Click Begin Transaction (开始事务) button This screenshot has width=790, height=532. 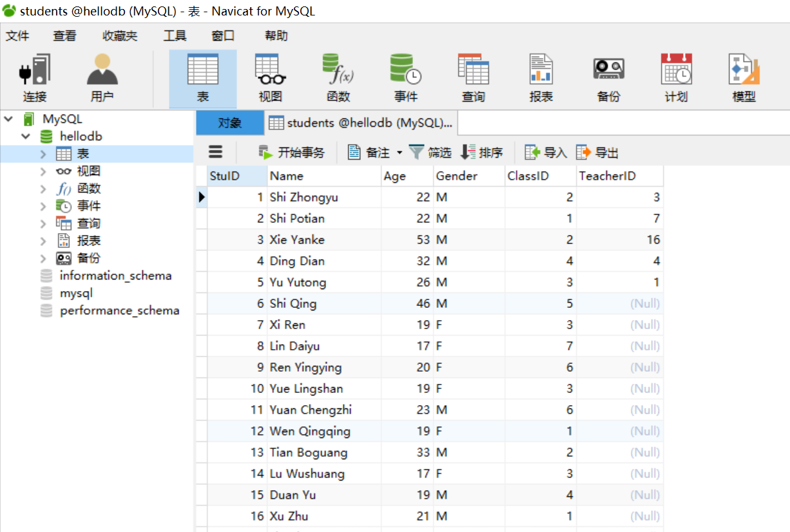292,153
